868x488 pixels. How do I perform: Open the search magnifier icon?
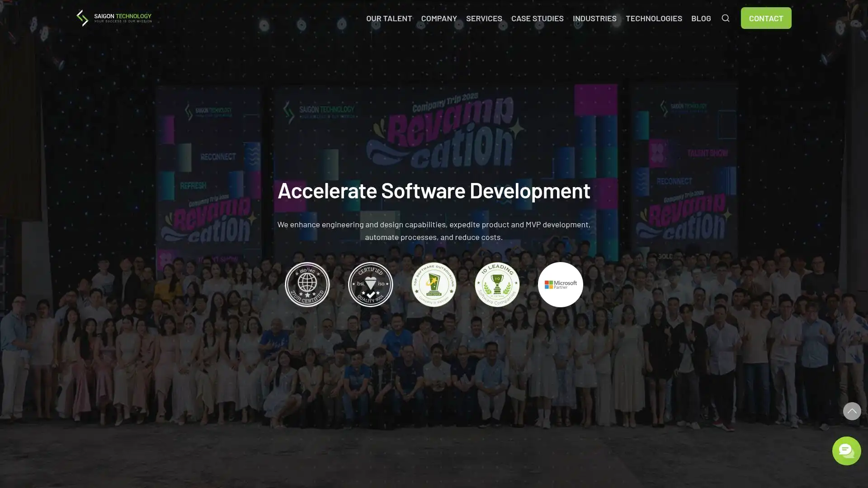(725, 18)
